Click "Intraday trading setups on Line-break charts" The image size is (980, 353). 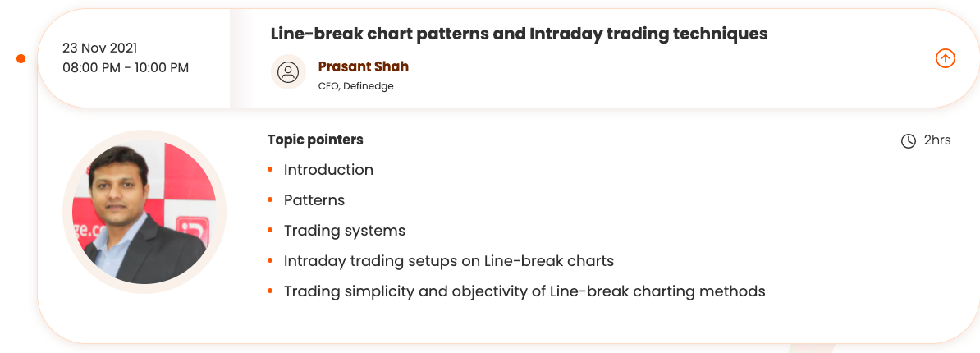(449, 261)
